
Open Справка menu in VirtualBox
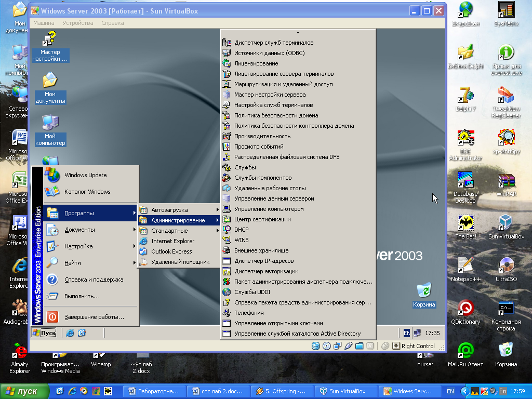point(113,23)
